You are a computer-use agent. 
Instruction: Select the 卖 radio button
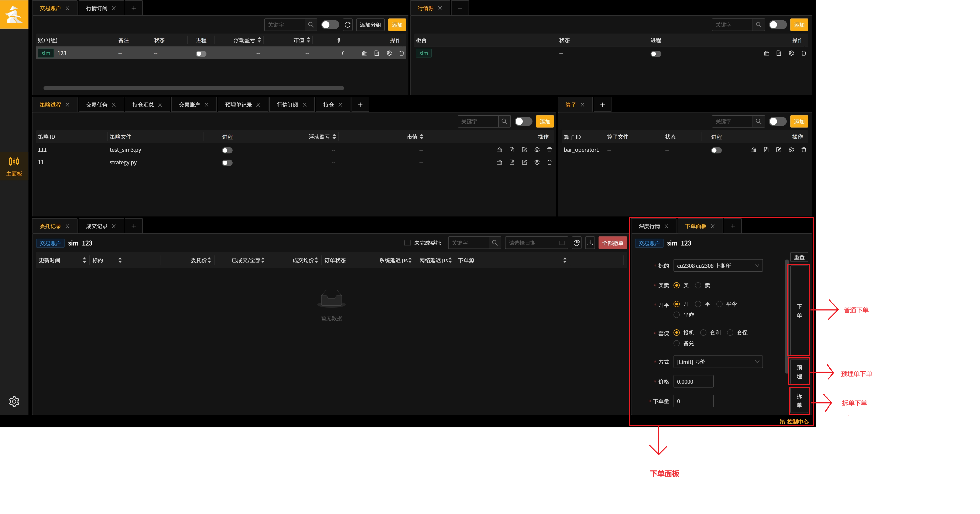[698, 285]
